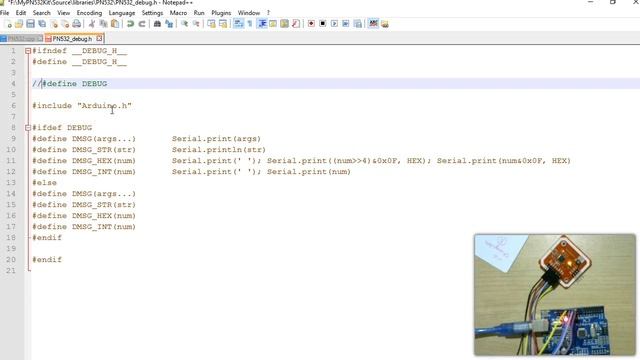Screen dimensions: 640x360
Task: Open the Encoding menu
Action: coord(89,13)
